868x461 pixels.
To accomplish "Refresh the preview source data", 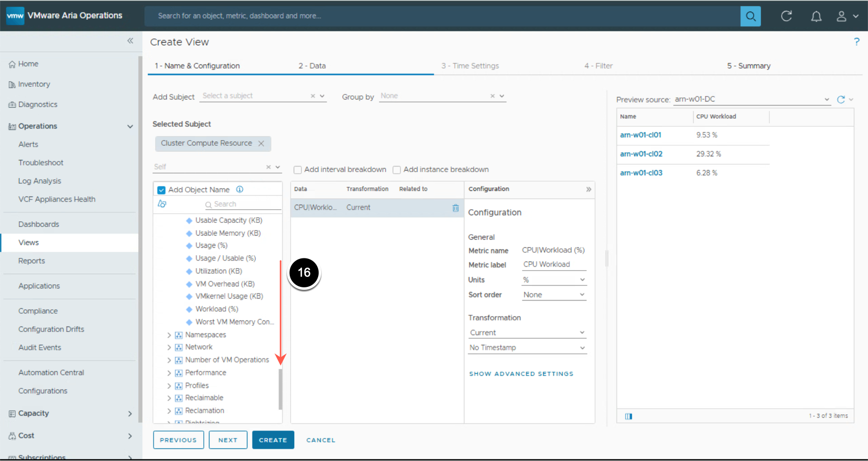I will click(841, 100).
